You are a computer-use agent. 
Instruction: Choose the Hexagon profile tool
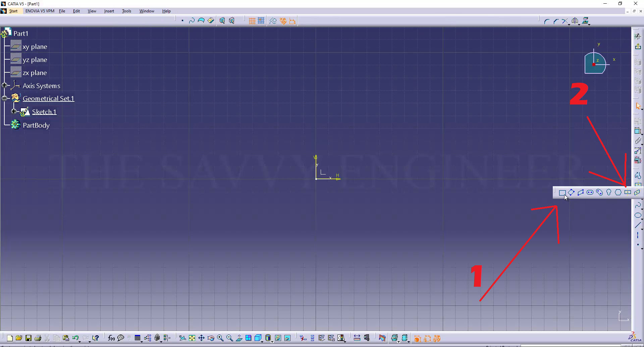click(618, 192)
